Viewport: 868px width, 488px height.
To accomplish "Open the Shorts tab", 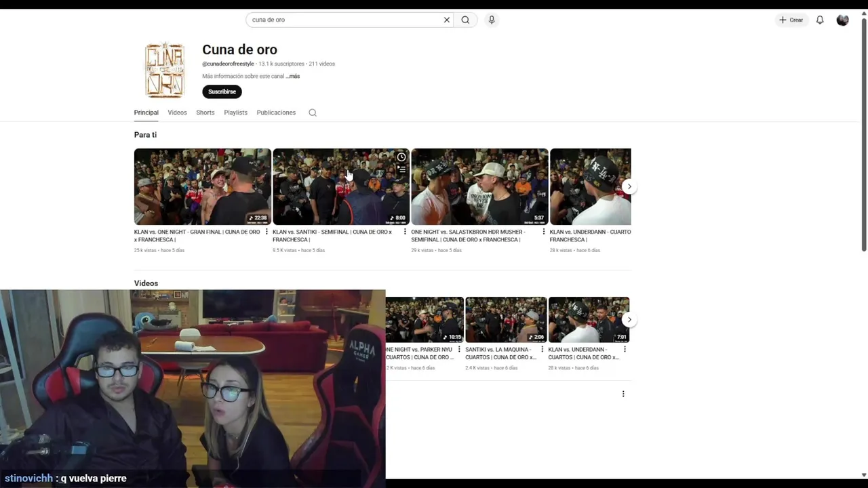I will [205, 113].
